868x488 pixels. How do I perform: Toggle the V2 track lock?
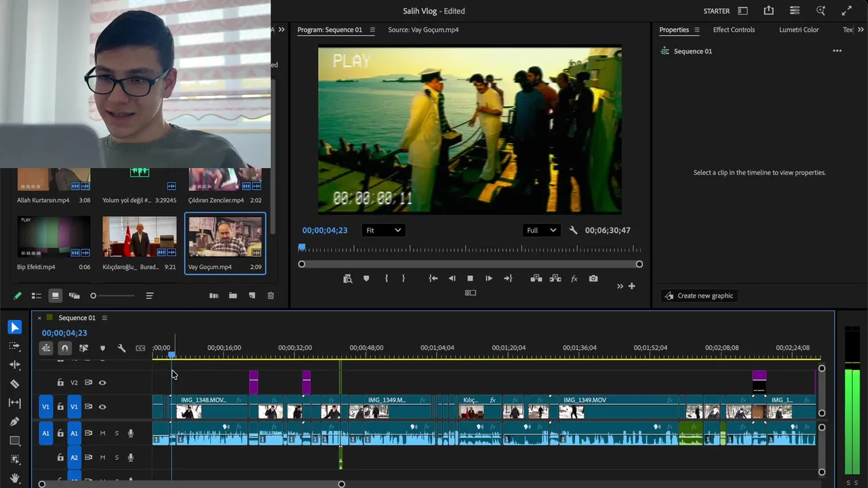(x=60, y=383)
